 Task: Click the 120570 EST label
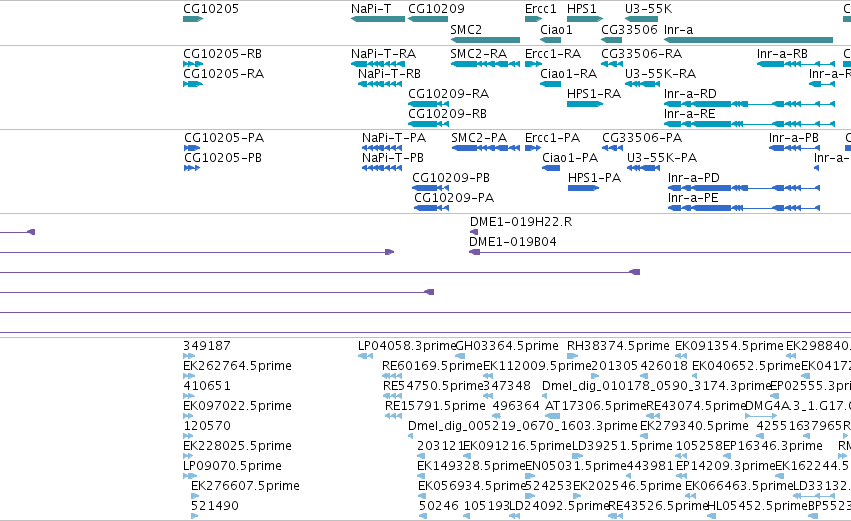(x=207, y=426)
